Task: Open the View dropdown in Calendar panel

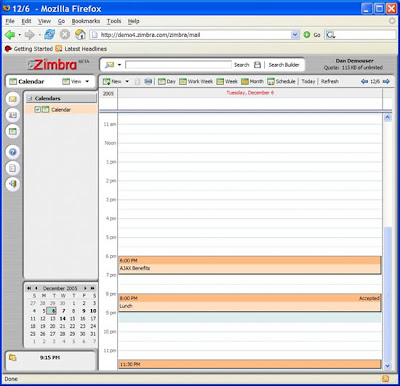Action: tap(87, 81)
